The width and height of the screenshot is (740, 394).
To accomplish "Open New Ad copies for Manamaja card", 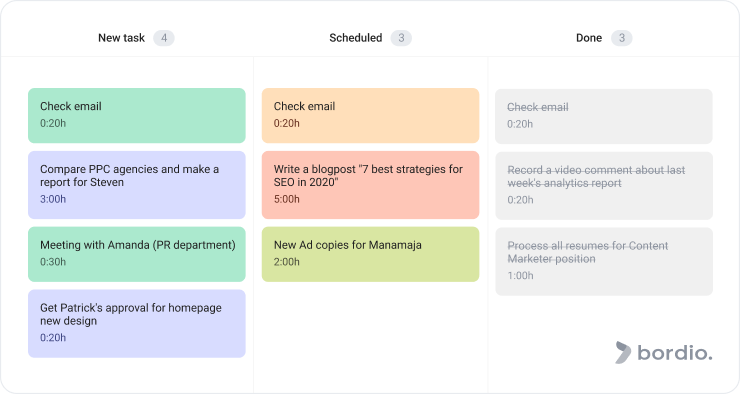I will [370, 254].
